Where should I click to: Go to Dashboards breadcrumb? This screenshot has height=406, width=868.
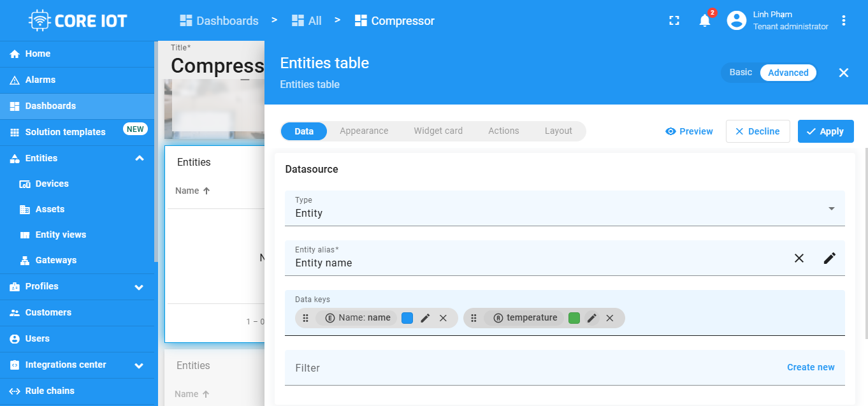(219, 20)
